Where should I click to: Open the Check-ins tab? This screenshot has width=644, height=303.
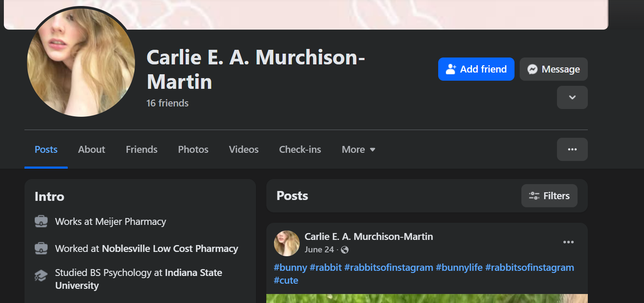(x=300, y=149)
